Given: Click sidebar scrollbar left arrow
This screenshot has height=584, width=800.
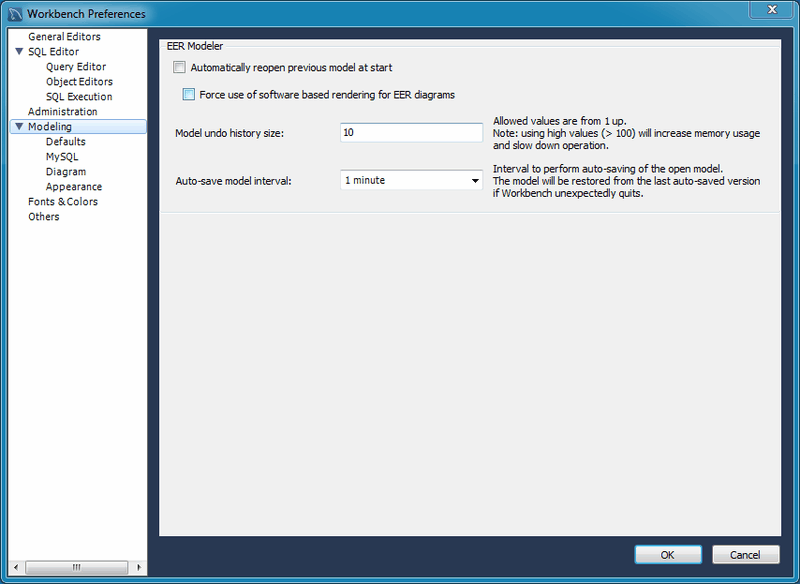Looking at the screenshot, I should click(16, 567).
